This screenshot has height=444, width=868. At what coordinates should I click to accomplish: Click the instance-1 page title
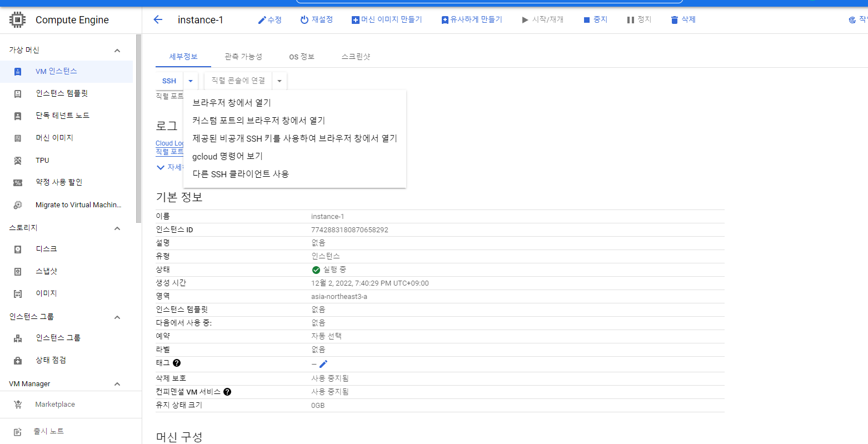point(201,20)
